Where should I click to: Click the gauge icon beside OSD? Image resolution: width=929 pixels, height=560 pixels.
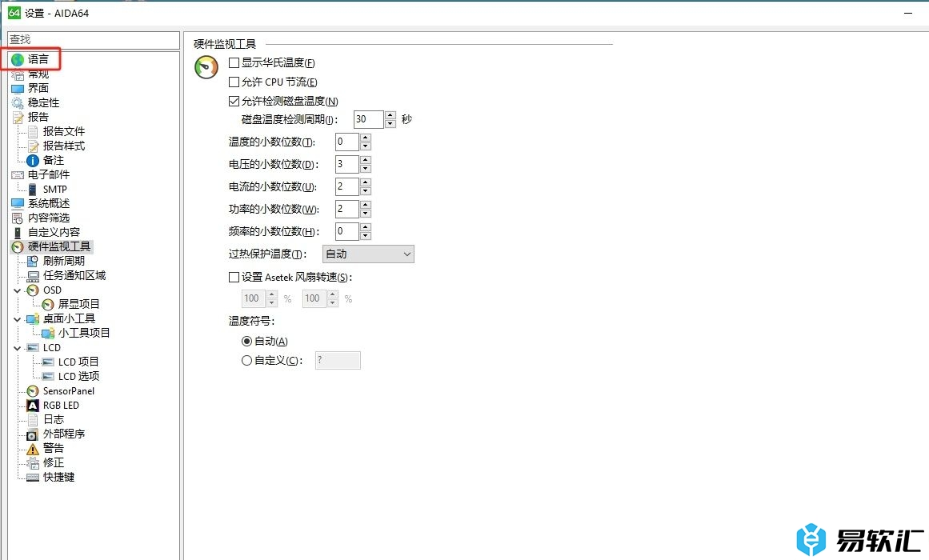coord(33,290)
